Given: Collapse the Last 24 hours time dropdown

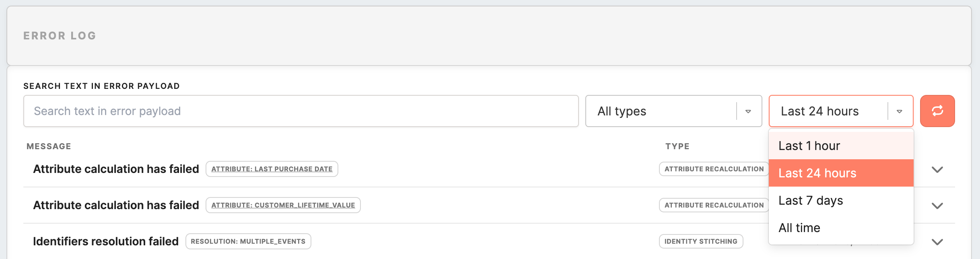Looking at the screenshot, I should pos(829,111).
